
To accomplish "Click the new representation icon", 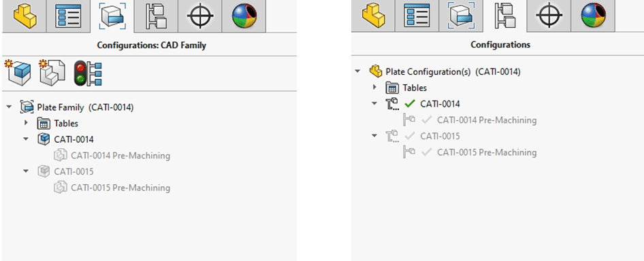I will [52, 73].
